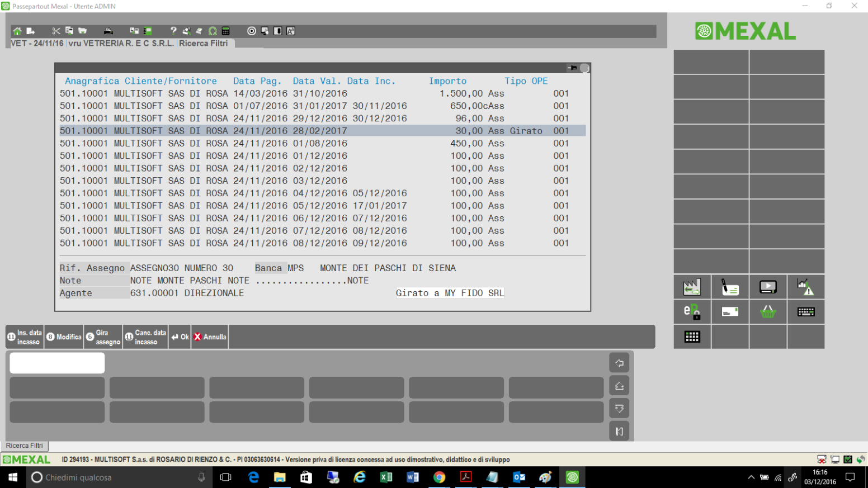This screenshot has height=488, width=868.
Task: Toggle the pin icon on list window
Action: point(572,68)
